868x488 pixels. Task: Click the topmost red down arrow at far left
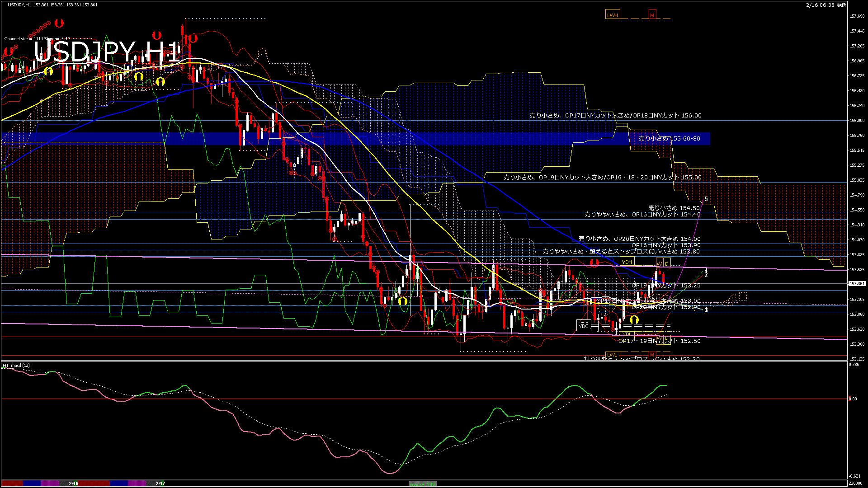tap(59, 23)
